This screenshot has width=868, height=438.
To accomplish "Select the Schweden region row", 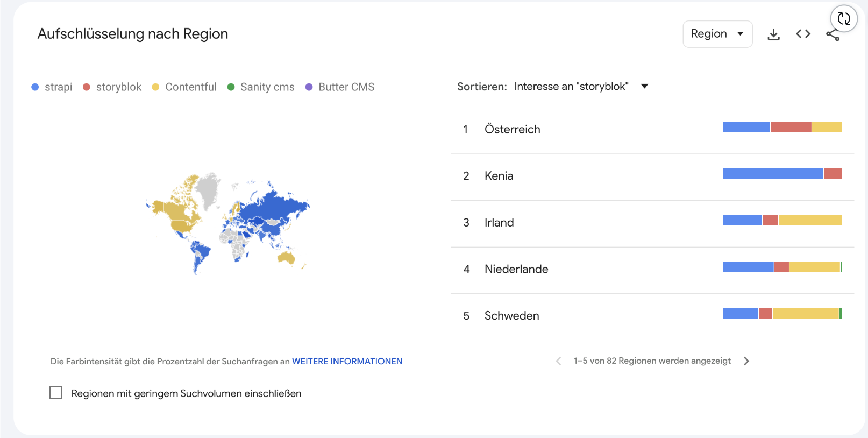I will pyautogui.click(x=652, y=316).
